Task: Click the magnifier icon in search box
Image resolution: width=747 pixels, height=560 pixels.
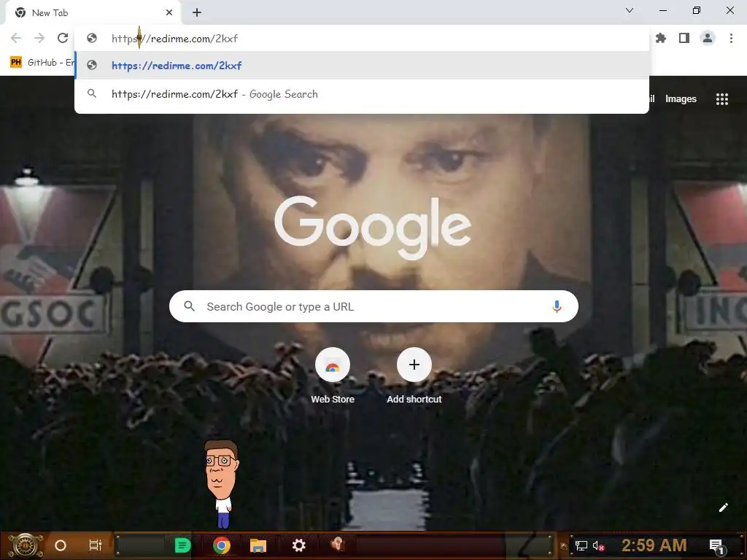Action: (x=189, y=306)
